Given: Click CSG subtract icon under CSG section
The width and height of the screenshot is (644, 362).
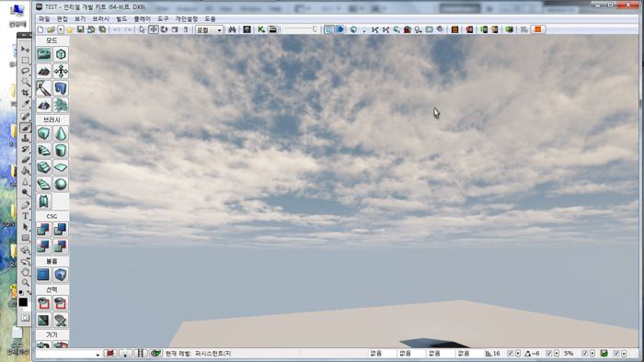Looking at the screenshot, I should 61,230.
